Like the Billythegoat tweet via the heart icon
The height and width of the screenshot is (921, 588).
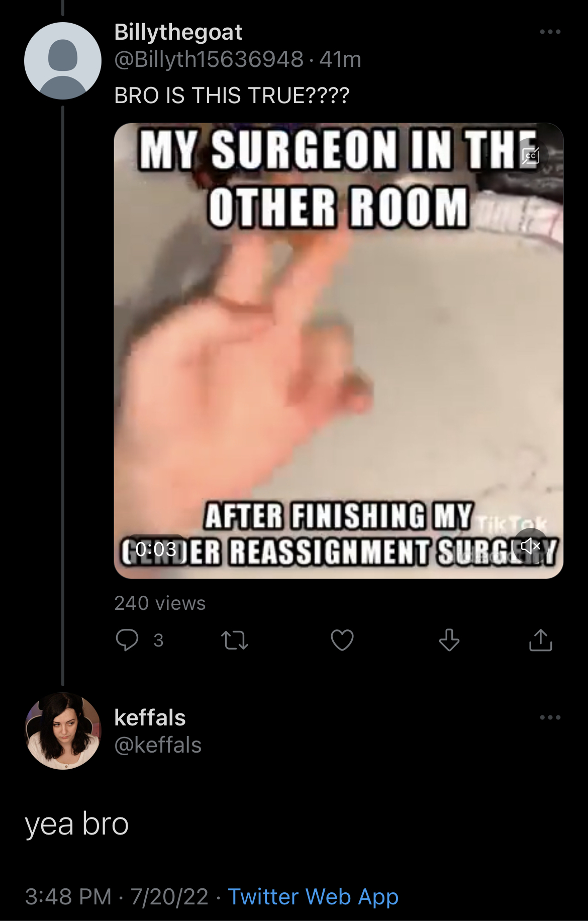pyautogui.click(x=342, y=640)
